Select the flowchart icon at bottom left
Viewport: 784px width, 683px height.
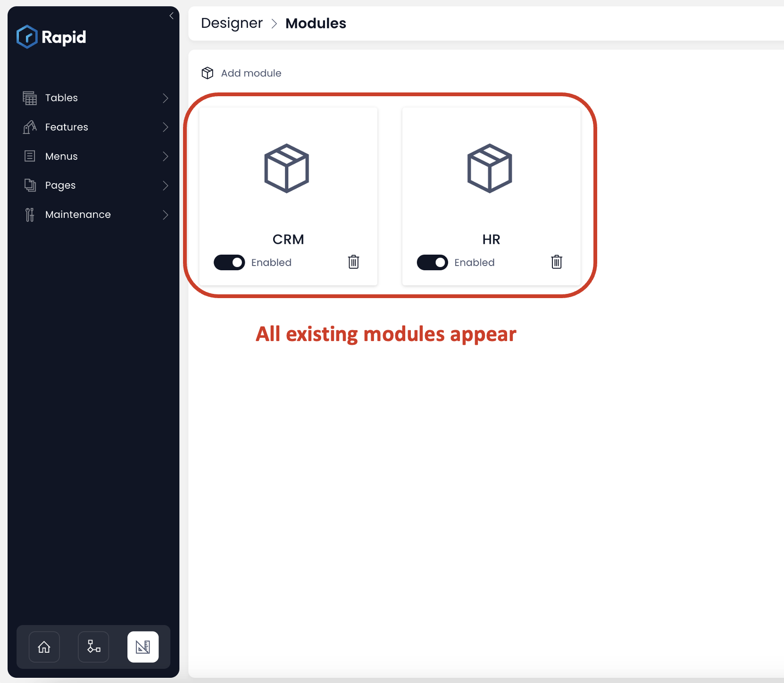click(93, 647)
